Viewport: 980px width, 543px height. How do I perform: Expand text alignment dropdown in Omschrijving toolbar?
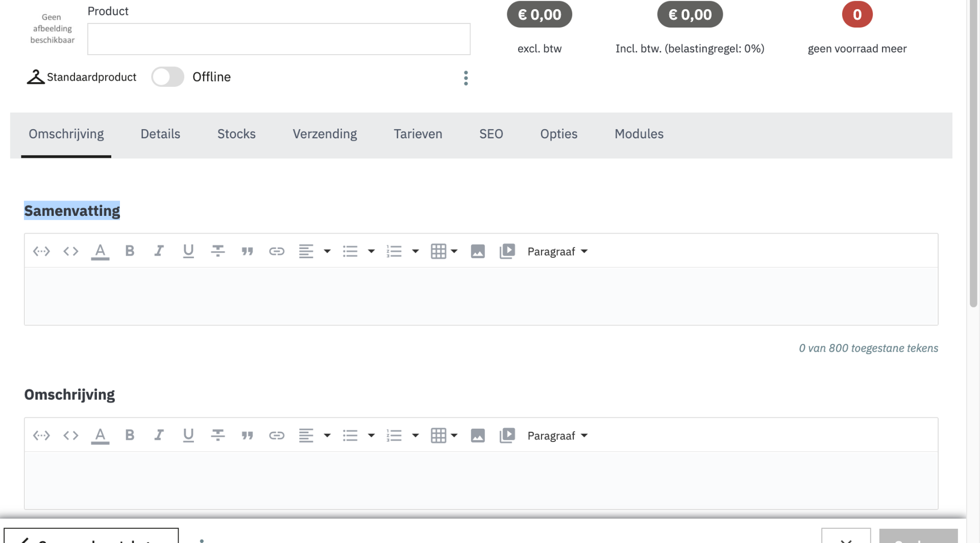coord(327,435)
